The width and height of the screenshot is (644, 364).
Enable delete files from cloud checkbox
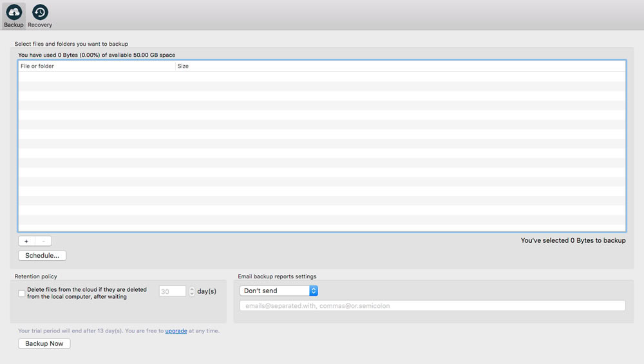pos(22,293)
